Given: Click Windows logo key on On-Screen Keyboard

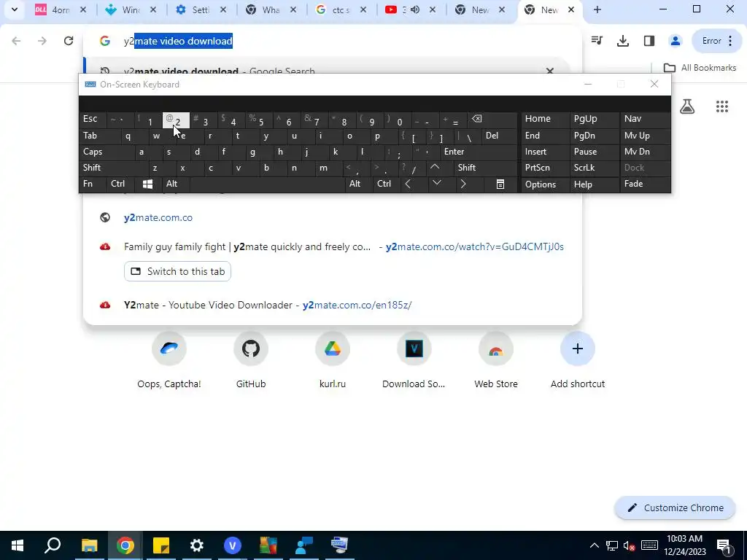Looking at the screenshot, I should tap(147, 184).
